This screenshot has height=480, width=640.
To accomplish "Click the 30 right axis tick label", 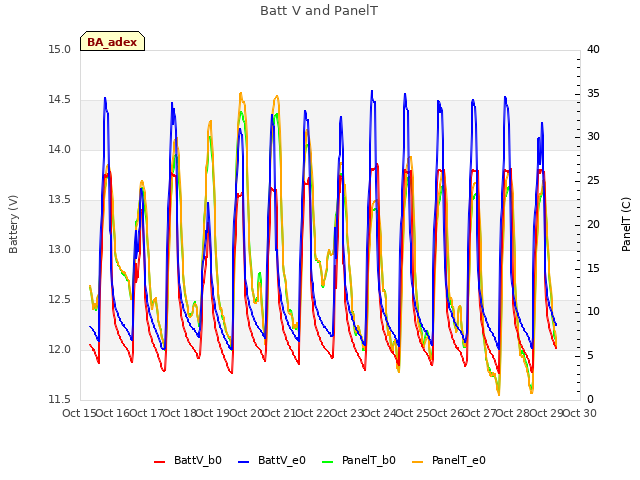I will coord(593,137).
